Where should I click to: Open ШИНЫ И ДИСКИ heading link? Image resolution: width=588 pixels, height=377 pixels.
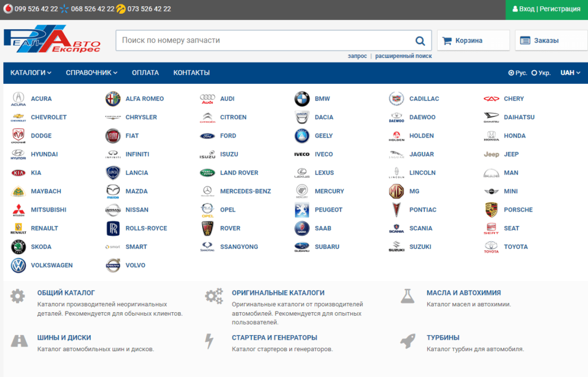click(x=64, y=337)
